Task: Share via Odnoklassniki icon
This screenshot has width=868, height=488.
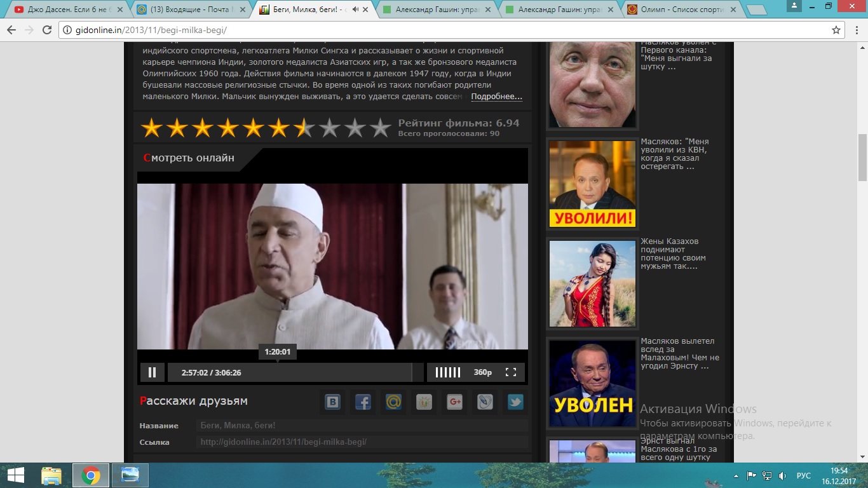Action: tap(424, 402)
